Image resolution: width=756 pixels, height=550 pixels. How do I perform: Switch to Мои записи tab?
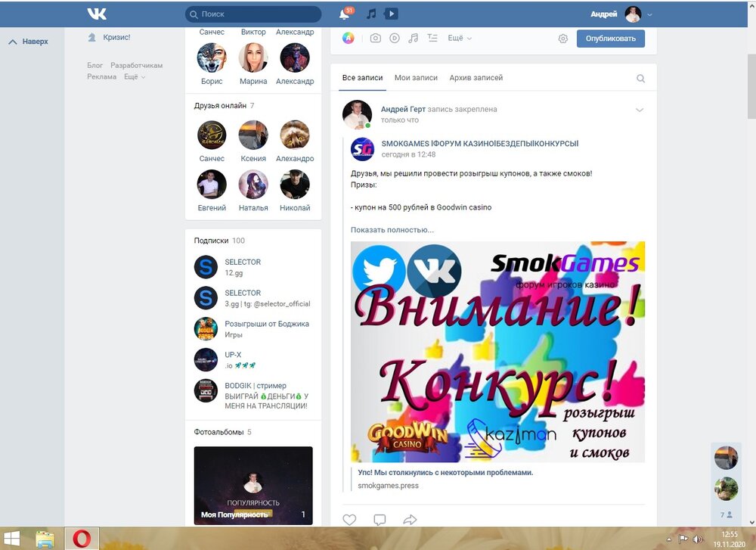coord(416,78)
